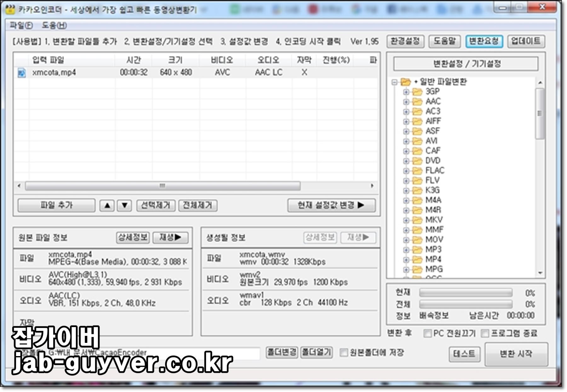
Task: Click the 크기 column header
Action: pos(175,60)
